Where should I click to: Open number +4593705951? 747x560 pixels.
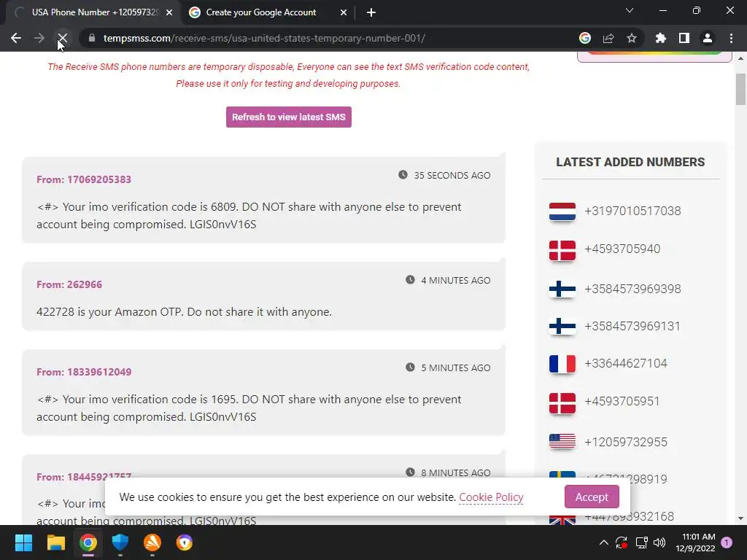(x=622, y=402)
